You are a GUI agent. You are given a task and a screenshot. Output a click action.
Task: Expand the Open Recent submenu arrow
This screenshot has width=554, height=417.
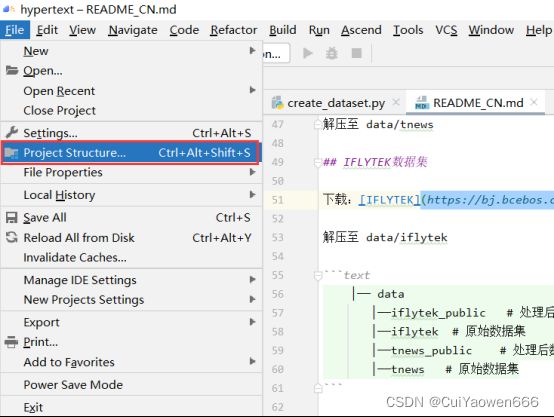pos(252,90)
